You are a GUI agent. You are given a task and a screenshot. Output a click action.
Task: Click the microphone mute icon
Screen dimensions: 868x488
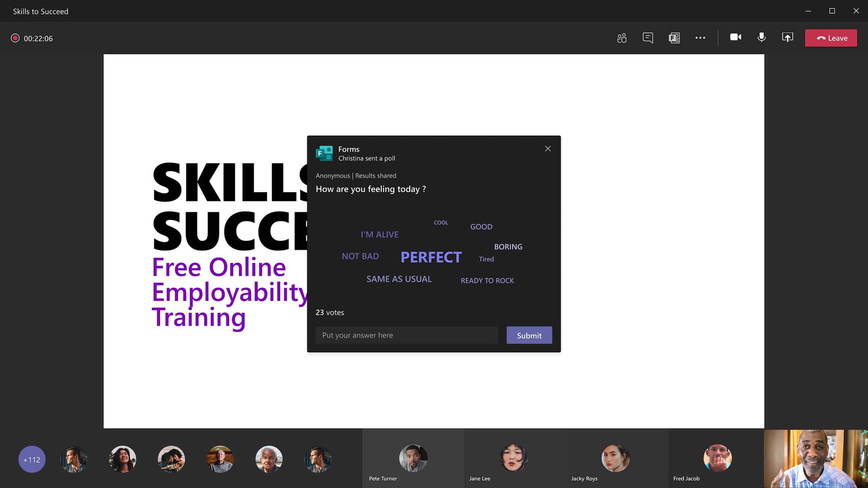(761, 38)
